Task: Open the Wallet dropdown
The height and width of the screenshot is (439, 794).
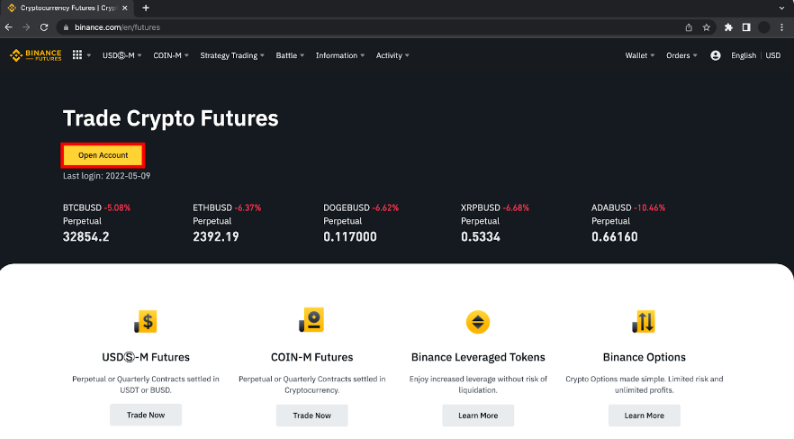Action: (x=640, y=55)
